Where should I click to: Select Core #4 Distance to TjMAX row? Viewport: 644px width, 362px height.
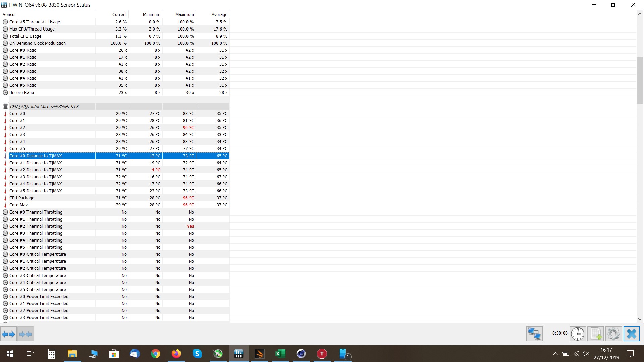pyautogui.click(x=115, y=184)
